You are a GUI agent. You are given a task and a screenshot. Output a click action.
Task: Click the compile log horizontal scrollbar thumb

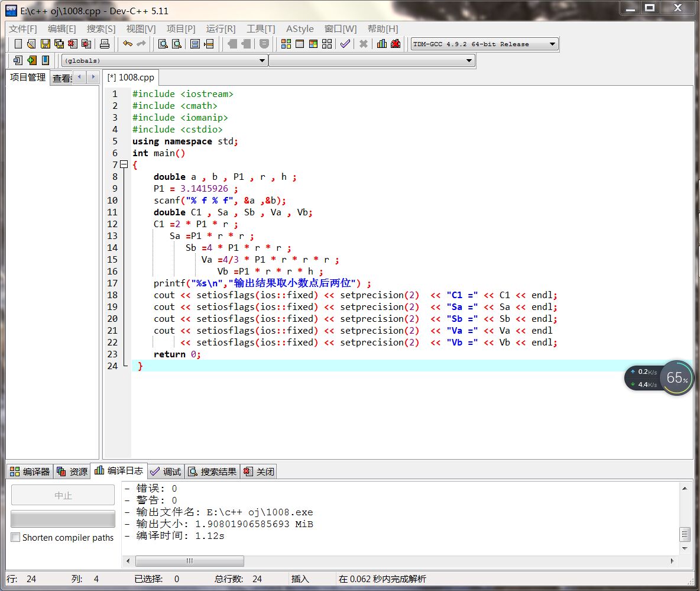tap(190, 561)
